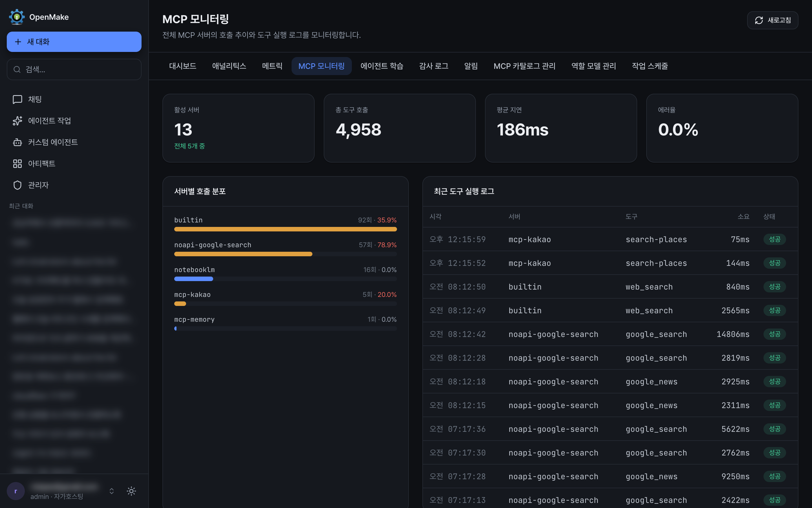The image size is (812, 508).
Task: Click the 5622ms duration cell
Action: [736, 429]
